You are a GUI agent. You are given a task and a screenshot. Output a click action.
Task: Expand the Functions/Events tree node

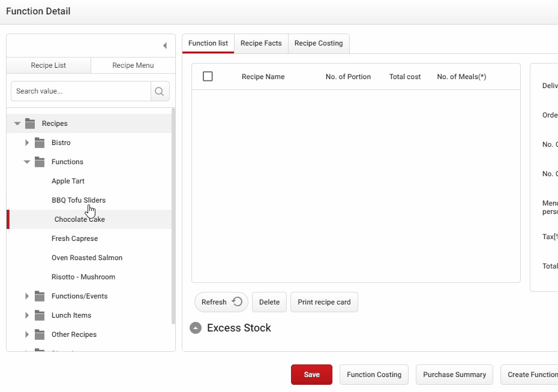(27, 296)
